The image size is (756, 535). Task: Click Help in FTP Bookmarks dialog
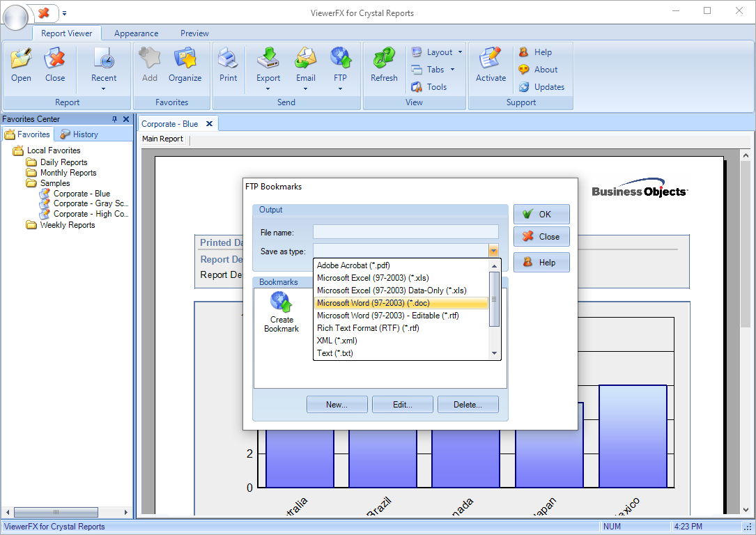click(x=541, y=263)
